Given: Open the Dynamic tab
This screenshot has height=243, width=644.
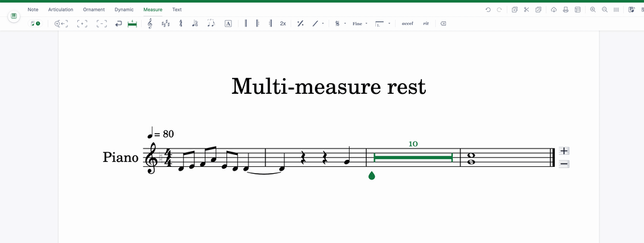Looking at the screenshot, I should (x=124, y=9).
